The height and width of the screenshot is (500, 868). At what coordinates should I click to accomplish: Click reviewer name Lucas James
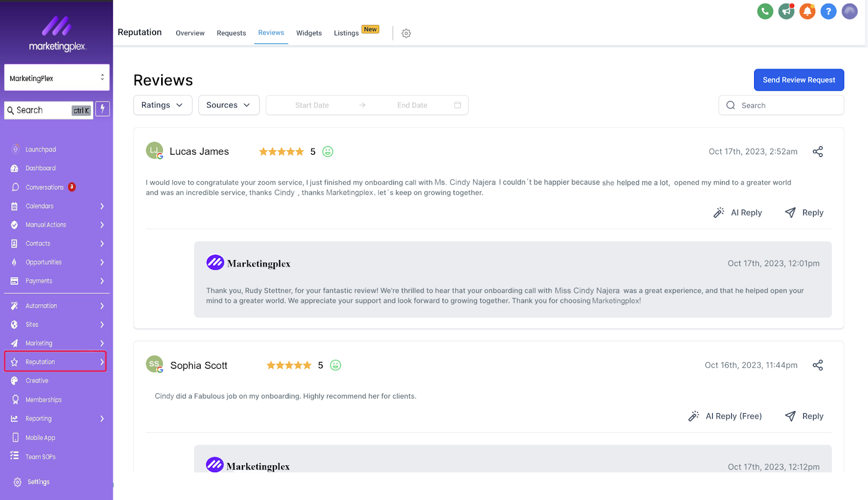[199, 151]
